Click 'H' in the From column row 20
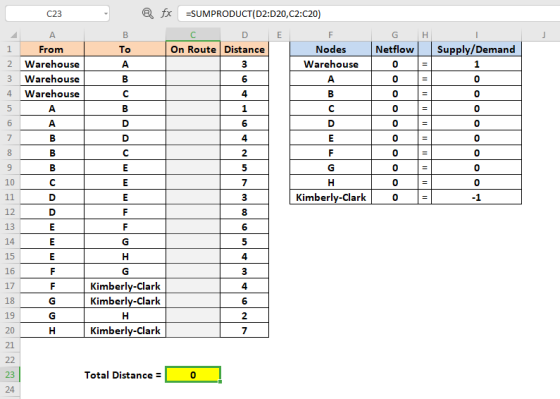 tap(52, 331)
